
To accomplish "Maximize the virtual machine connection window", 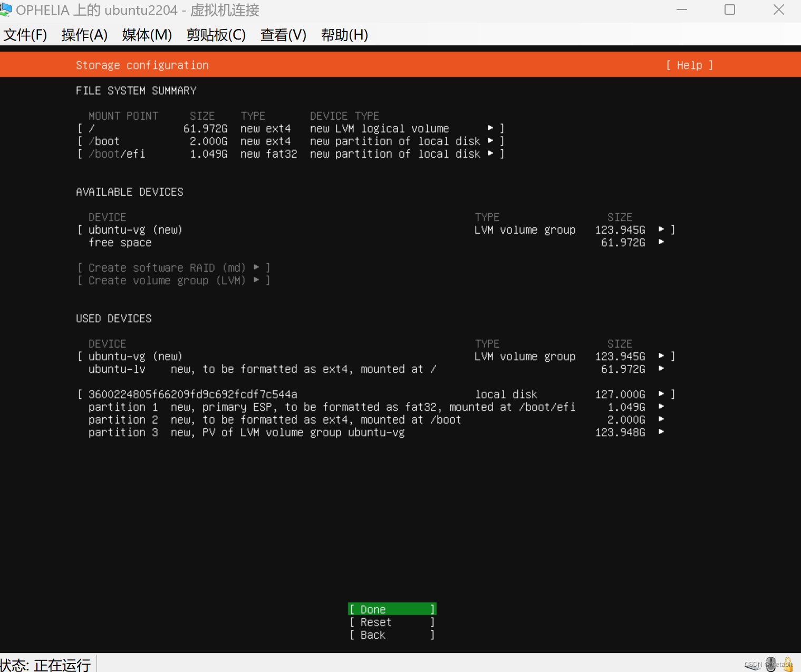I will click(730, 9).
